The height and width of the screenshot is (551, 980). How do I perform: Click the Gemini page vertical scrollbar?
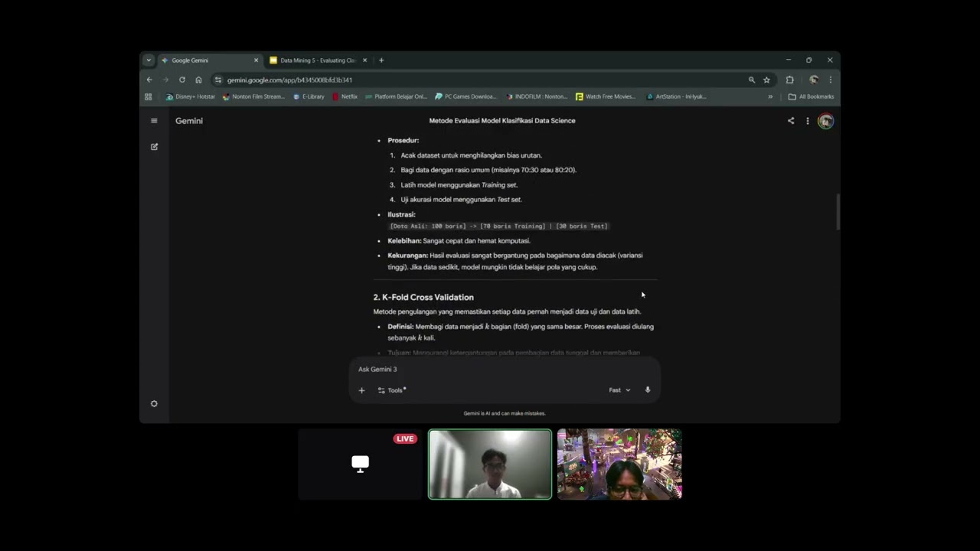838,212
